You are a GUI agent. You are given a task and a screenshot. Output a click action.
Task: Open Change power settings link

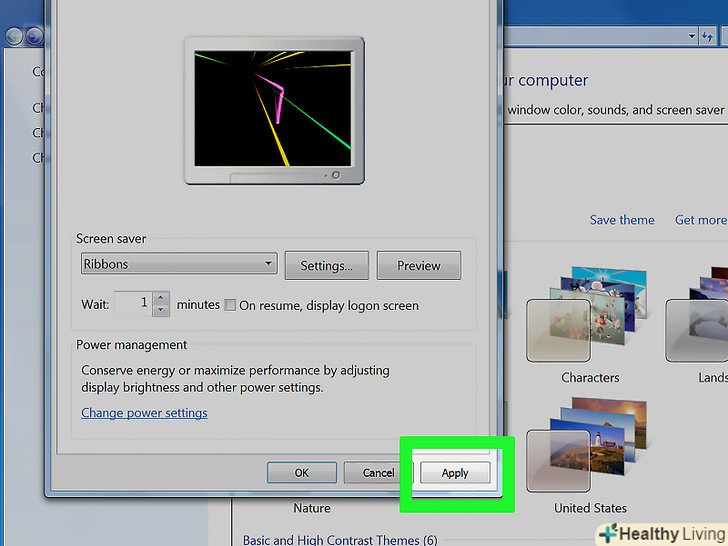click(144, 413)
